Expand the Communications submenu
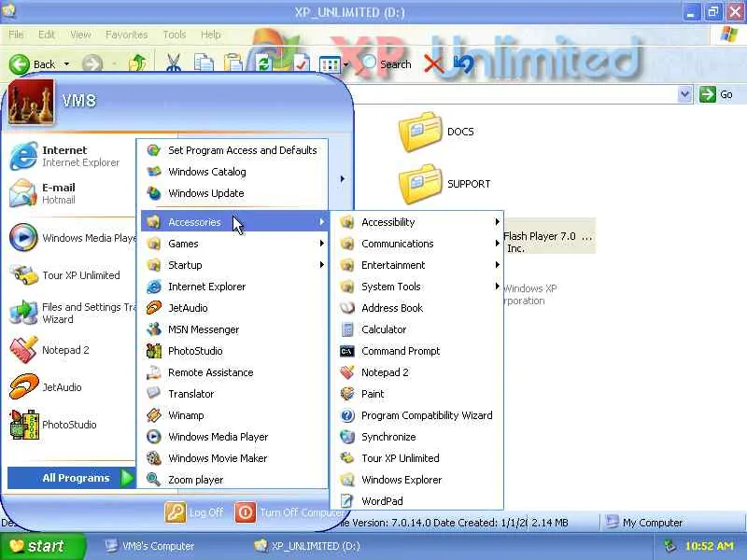Screen dimensions: 747x560 click(417, 244)
